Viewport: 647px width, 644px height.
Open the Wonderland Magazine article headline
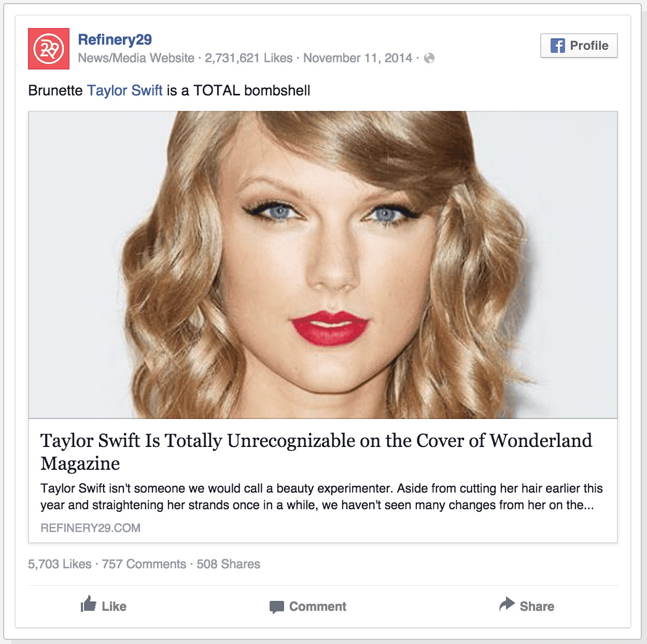[x=316, y=452]
